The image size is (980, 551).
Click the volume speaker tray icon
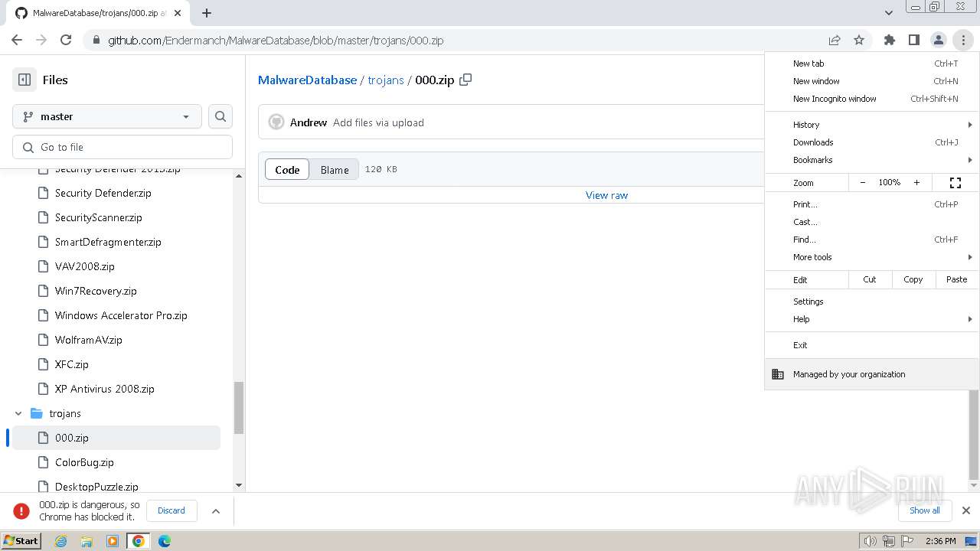(870, 541)
